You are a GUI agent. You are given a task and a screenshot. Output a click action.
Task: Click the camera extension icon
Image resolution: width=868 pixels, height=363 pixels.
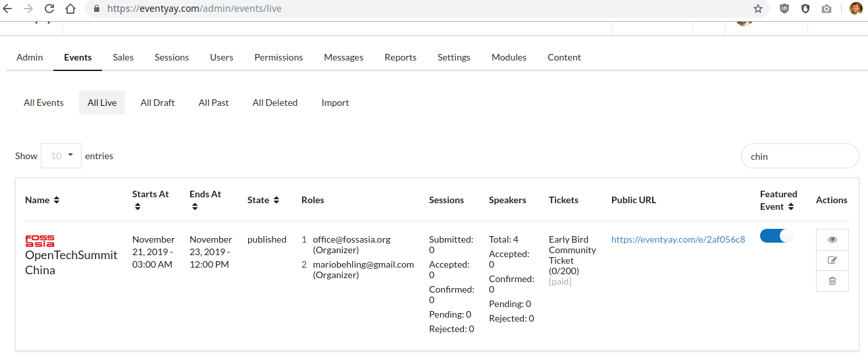pos(827,9)
